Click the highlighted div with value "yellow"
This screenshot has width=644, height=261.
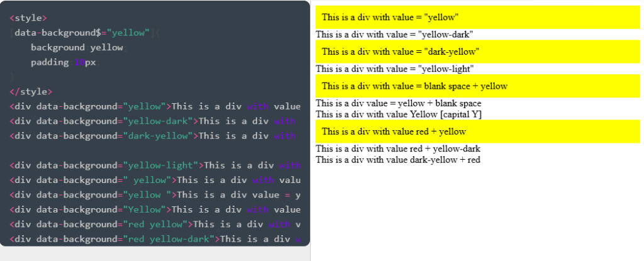[477, 17]
